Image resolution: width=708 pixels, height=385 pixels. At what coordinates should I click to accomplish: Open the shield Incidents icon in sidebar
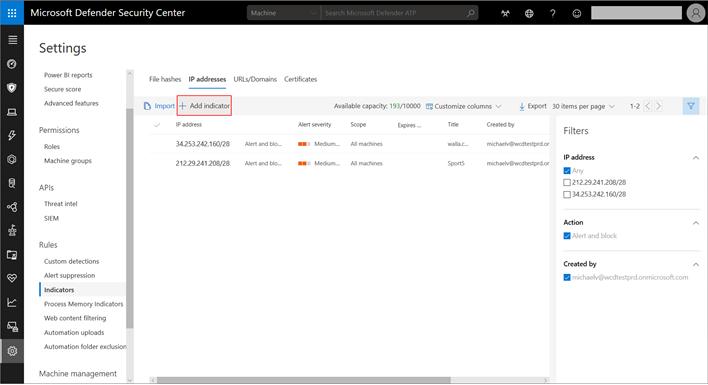pos(12,88)
